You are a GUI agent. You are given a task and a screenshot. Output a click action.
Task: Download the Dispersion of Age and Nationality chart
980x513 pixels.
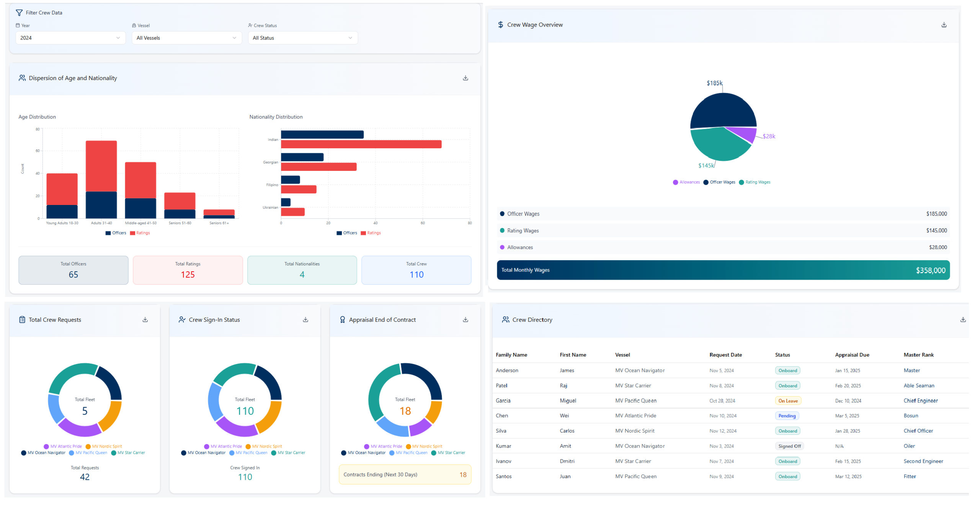465,78
